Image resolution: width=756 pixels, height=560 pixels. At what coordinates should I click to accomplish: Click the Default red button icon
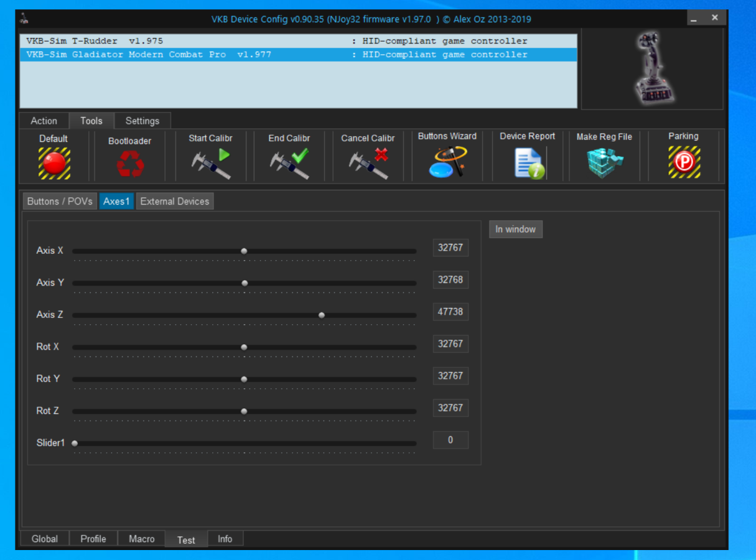(54, 164)
